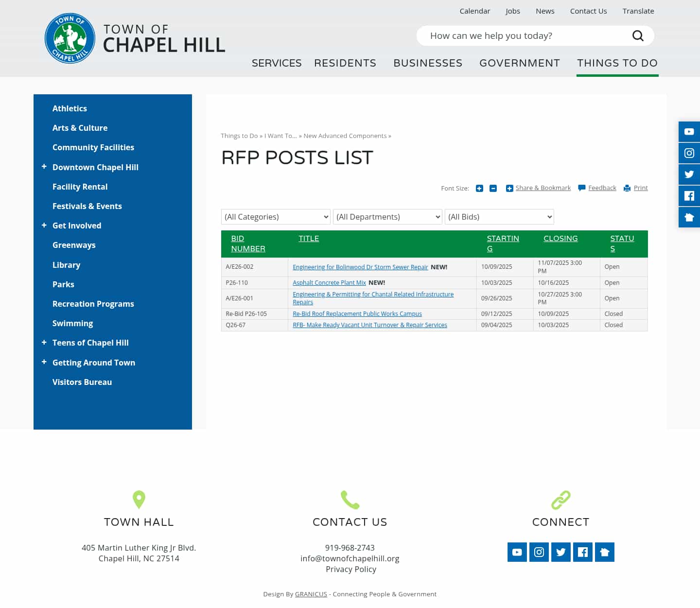The height and width of the screenshot is (608, 700).
Task: Open the Jobs link in top bar
Action: pos(513,11)
